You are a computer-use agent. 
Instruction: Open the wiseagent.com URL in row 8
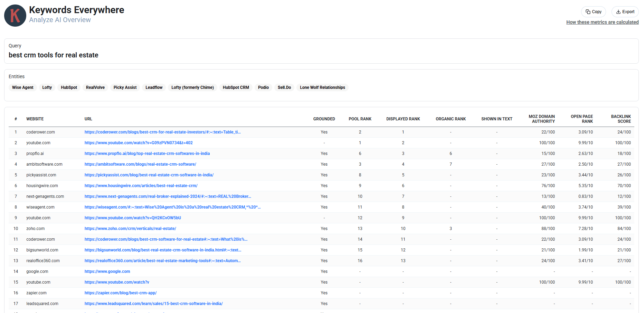coord(172,207)
